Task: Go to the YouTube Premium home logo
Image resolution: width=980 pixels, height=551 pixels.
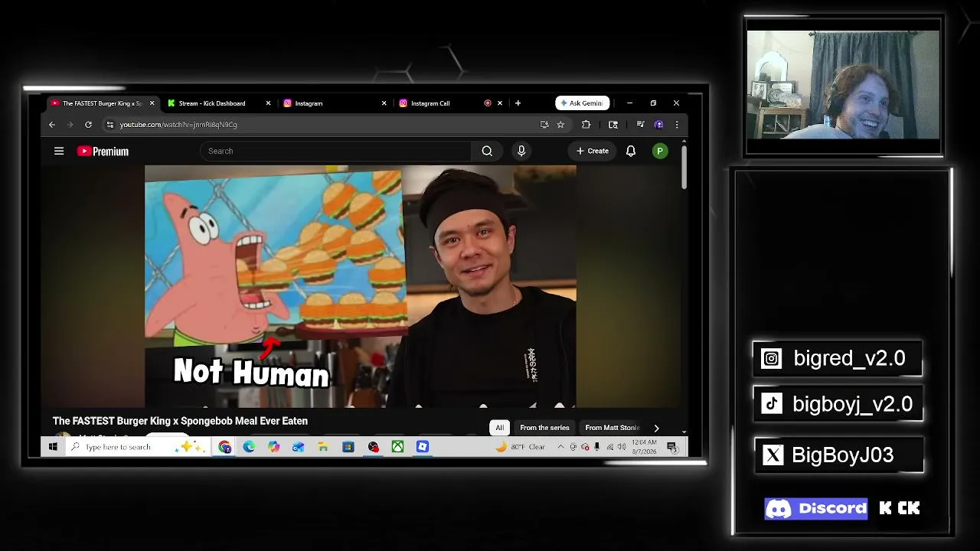Action: pyautogui.click(x=103, y=152)
